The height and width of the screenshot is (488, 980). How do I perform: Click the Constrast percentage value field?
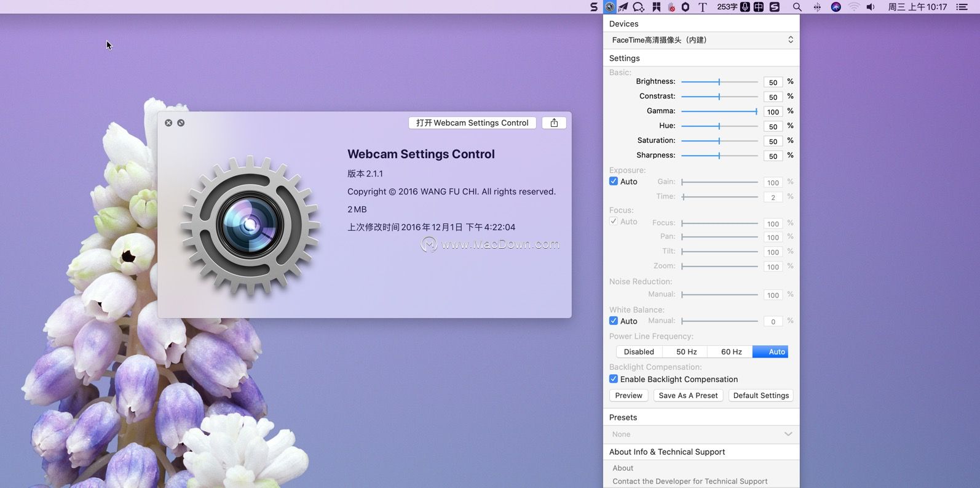pyautogui.click(x=773, y=97)
